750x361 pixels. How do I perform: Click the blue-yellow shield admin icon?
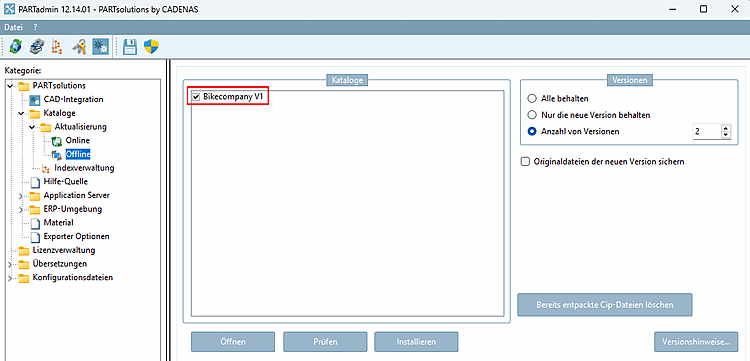pos(151,46)
